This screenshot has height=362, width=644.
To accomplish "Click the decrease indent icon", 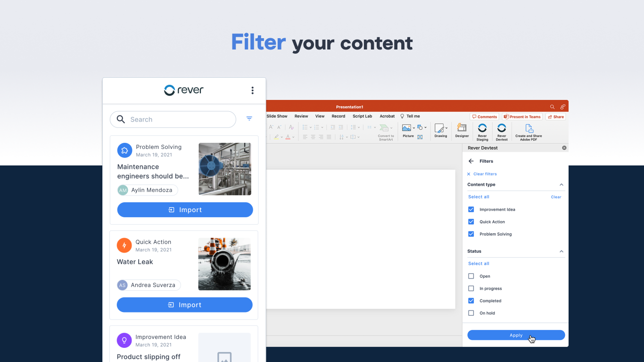I will (333, 127).
